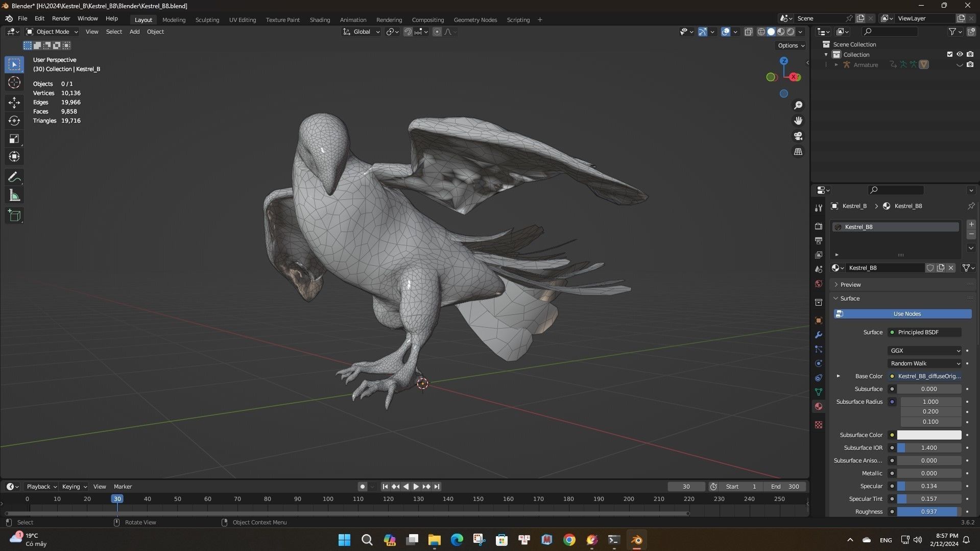Open the Output properties tab
Viewport: 980px width, 551px height.
click(819, 240)
